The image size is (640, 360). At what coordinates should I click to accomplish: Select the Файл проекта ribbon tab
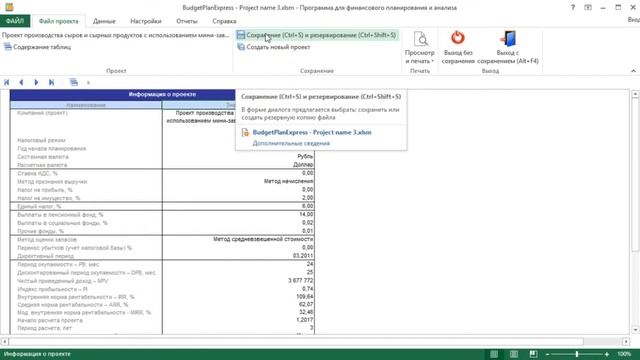pyautogui.click(x=58, y=21)
